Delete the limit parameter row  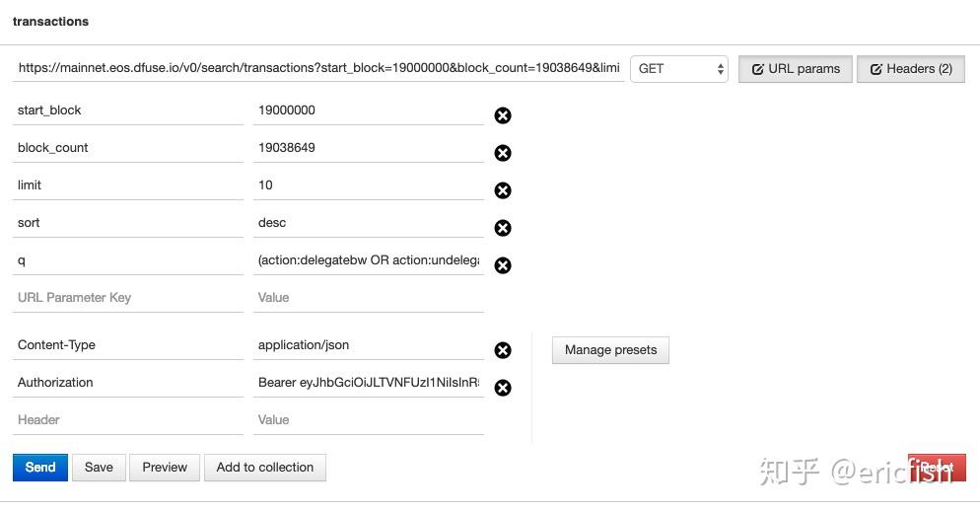tap(503, 190)
